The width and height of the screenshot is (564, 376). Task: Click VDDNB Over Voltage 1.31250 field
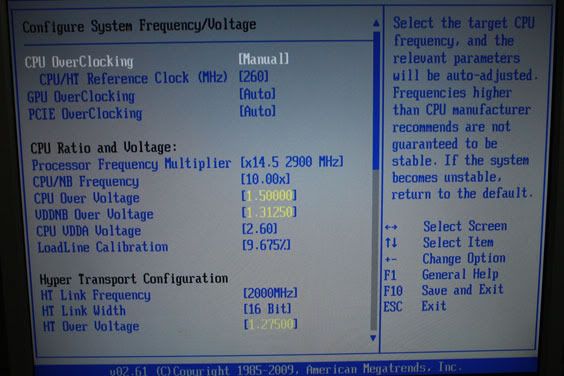[269, 212]
